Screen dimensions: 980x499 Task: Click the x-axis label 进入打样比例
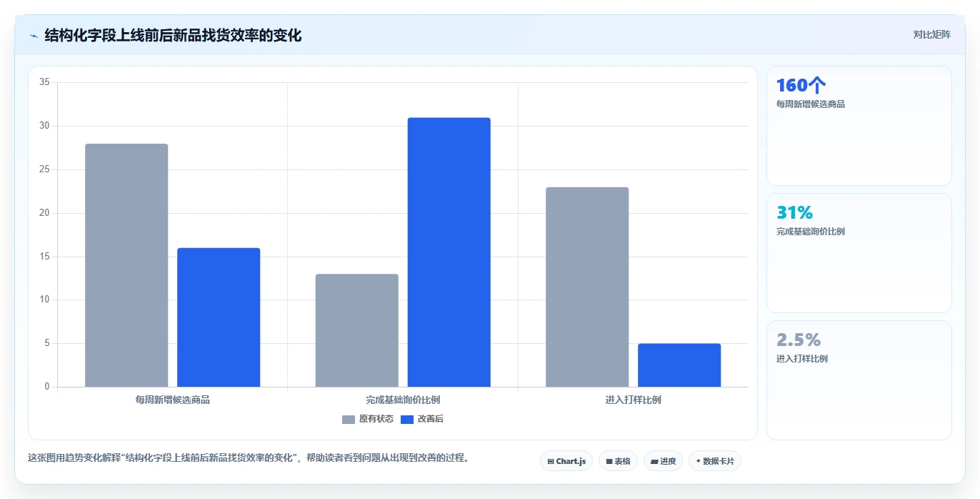634,400
